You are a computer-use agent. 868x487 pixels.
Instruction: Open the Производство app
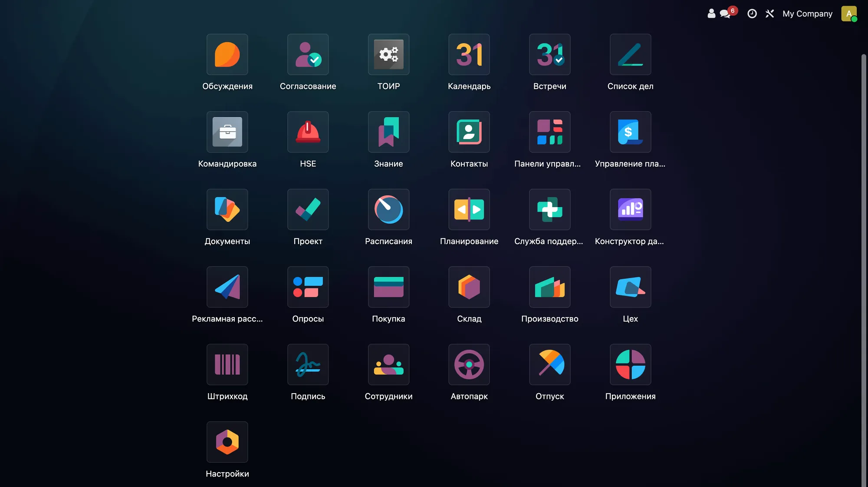(550, 287)
